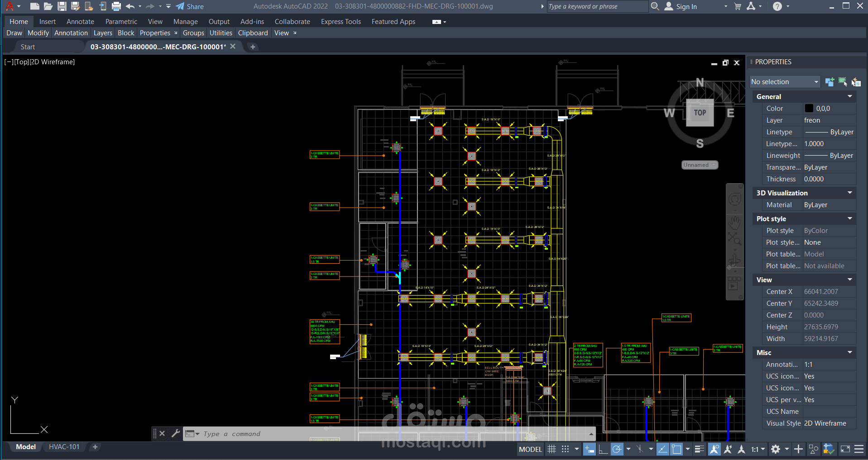Switch to the Start file tab
This screenshot has height=460, width=868.
tap(28, 47)
